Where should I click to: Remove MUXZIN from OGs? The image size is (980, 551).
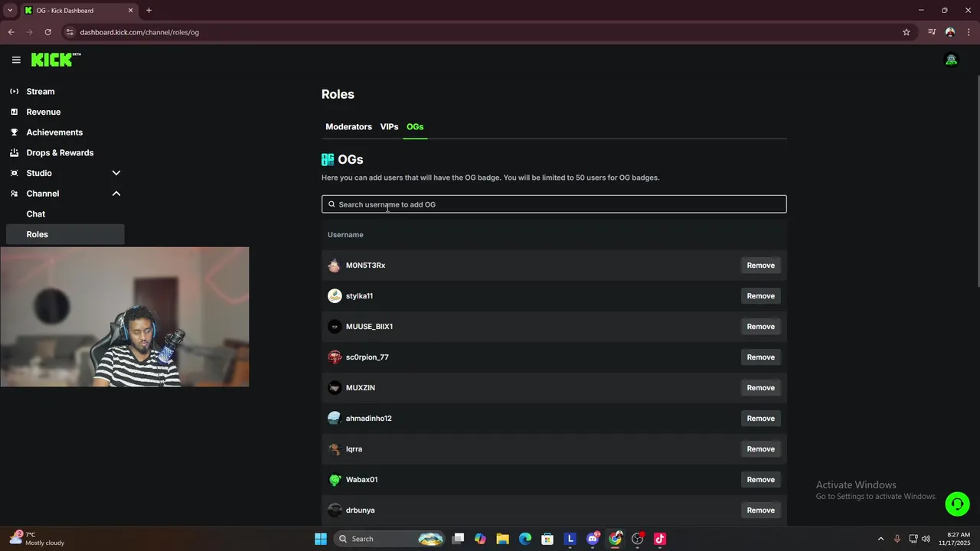[760, 388]
